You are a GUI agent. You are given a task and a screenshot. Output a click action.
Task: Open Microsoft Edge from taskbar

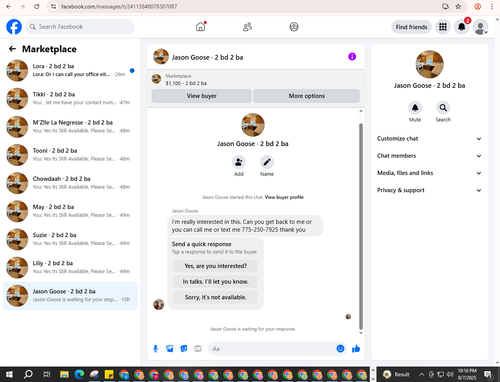[x=79, y=375]
